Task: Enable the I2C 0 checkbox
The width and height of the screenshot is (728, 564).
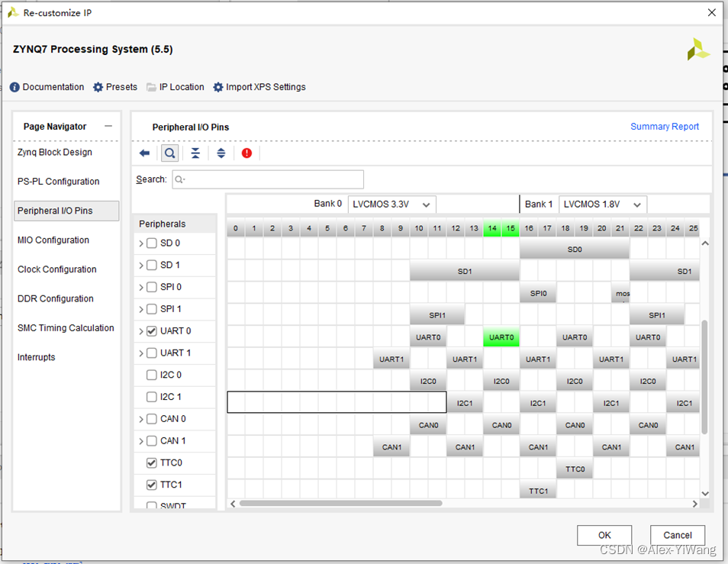Action: [x=151, y=375]
